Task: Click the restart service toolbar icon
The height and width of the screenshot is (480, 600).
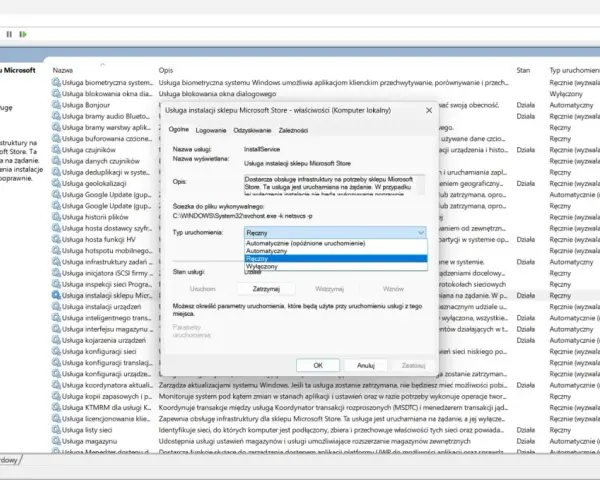Action: [x=23, y=34]
